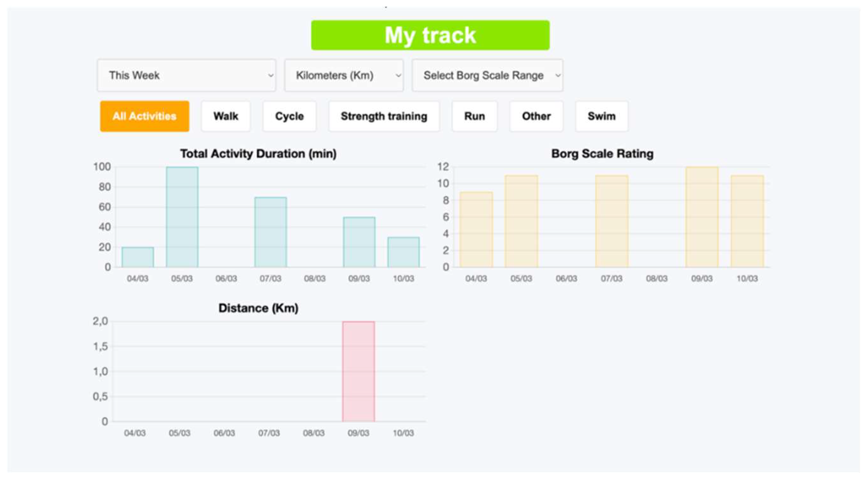Screen dimensions: 868x482
Task: Click the 07/03 Borg Scale Rating bar
Action: tap(611, 221)
